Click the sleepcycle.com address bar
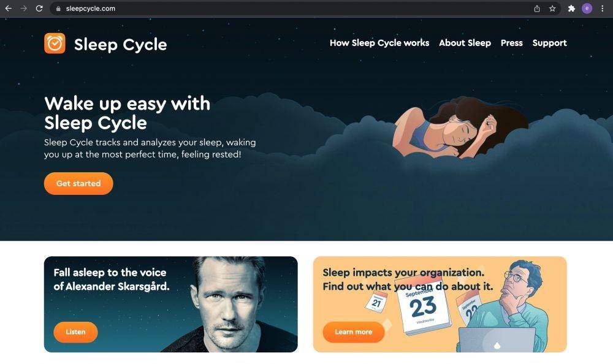 293,9
